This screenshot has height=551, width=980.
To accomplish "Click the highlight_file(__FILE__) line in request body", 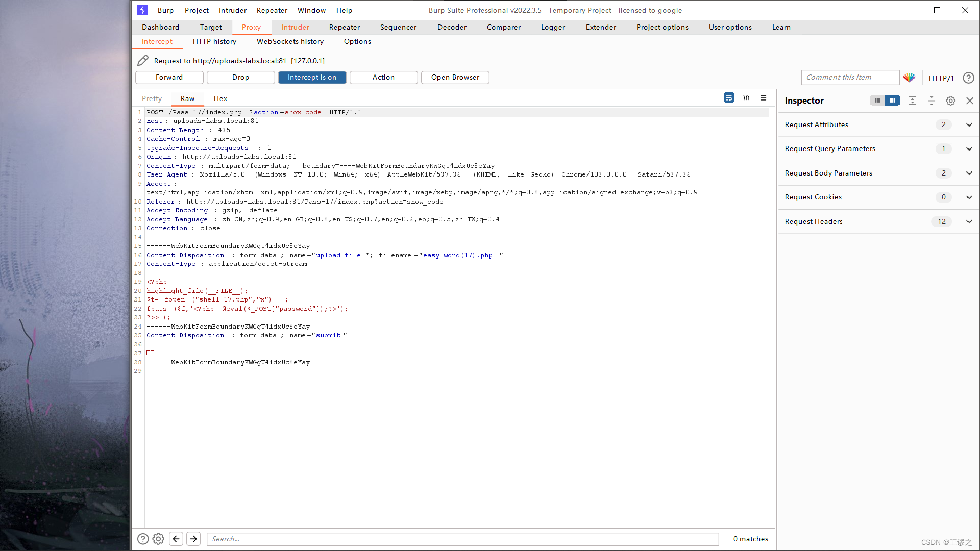I will (x=197, y=291).
